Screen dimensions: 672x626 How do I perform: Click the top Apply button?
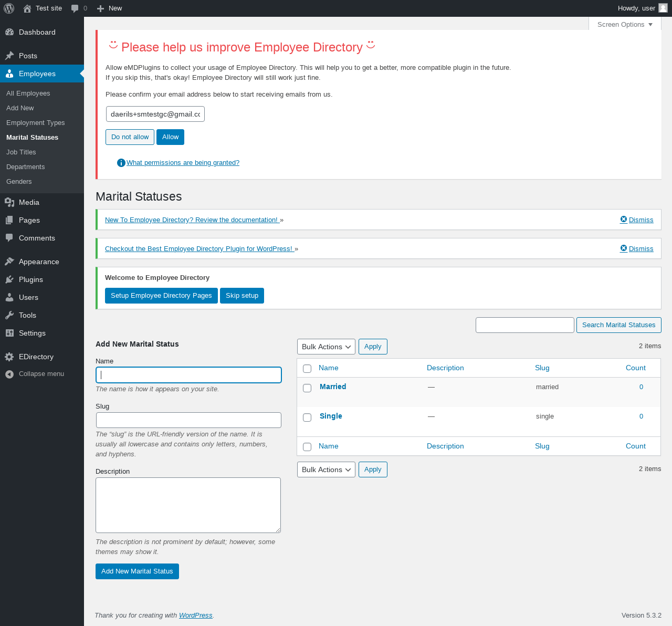coord(373,347)
